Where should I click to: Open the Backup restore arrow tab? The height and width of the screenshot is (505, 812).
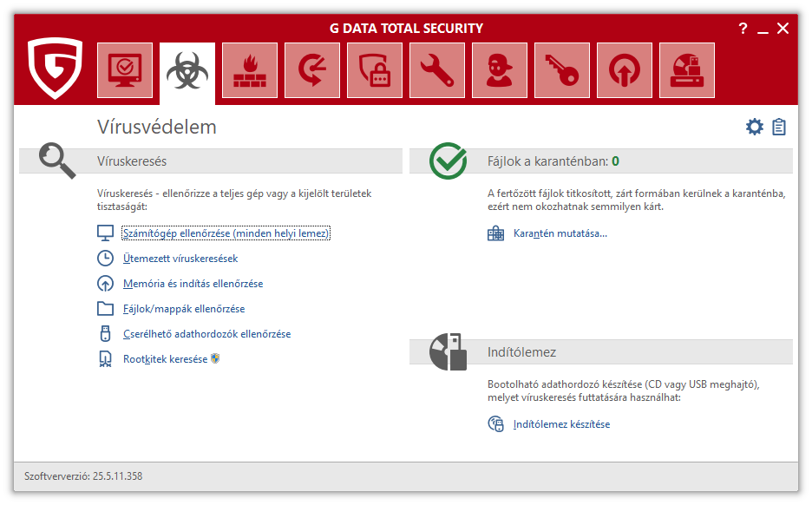coord(312,70)
